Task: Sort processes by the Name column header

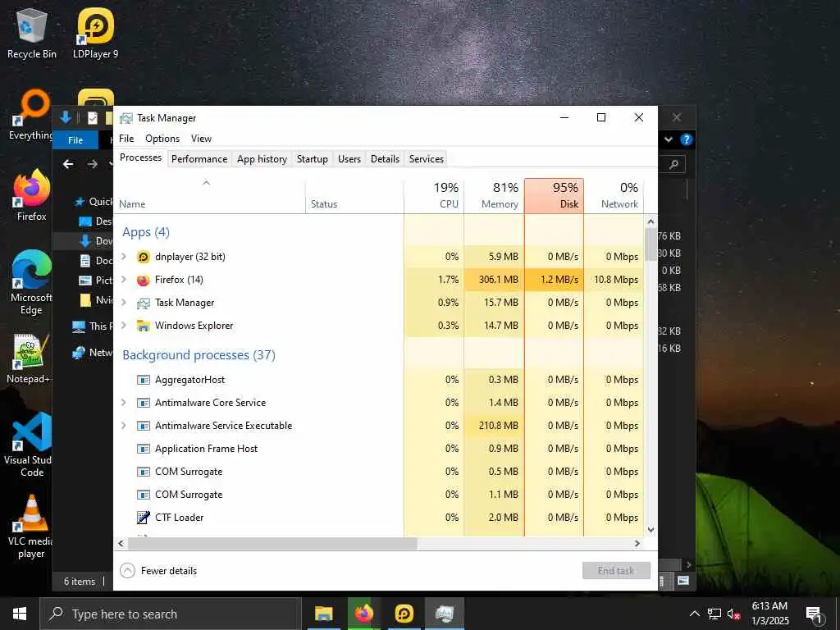Action: point(209,195)
